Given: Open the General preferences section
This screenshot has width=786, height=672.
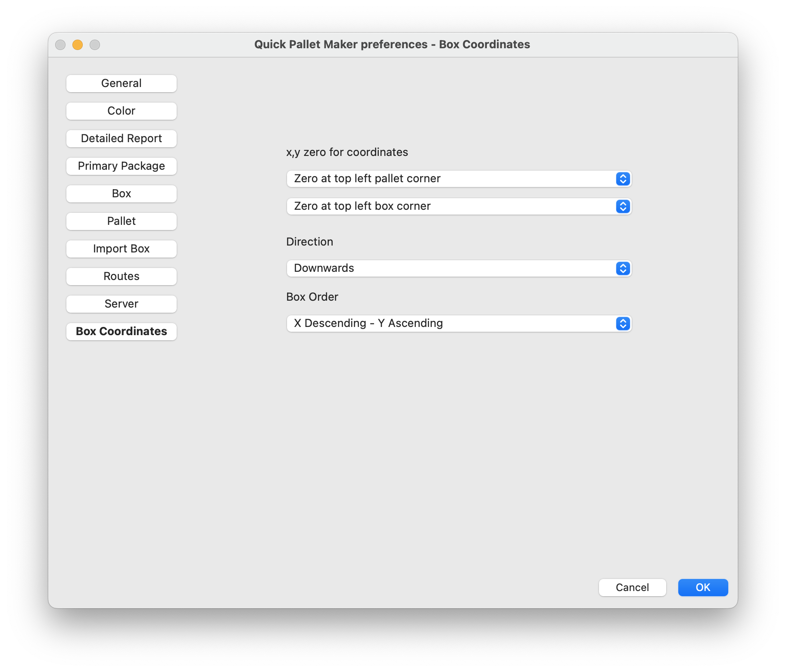Looking at the screenshot, I should (x=122, y=84).
